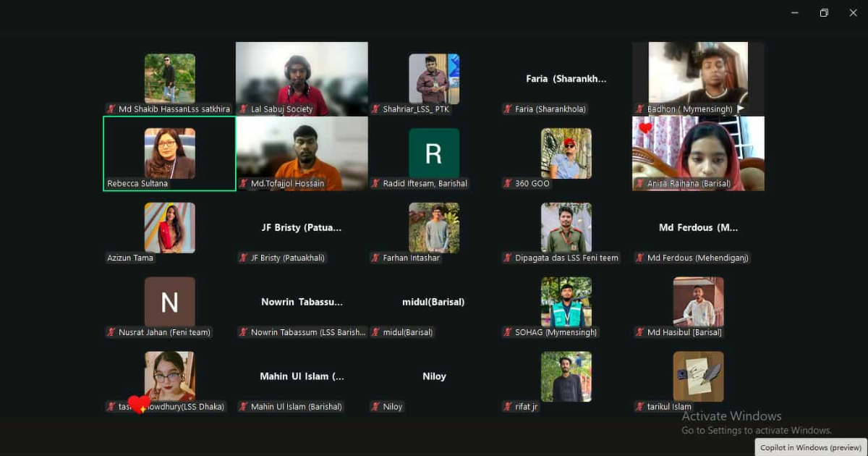Click the Copilot in Windows (preview) button
The image size is (868, 456).
coord(810,447)
